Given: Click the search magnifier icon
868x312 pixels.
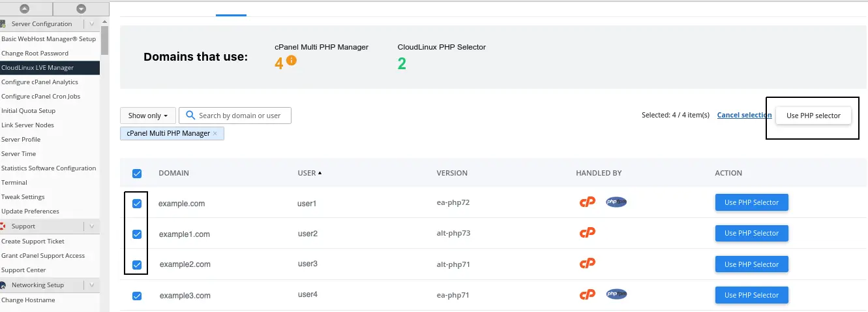Looking at the screenshot, I should pos(190,116).
